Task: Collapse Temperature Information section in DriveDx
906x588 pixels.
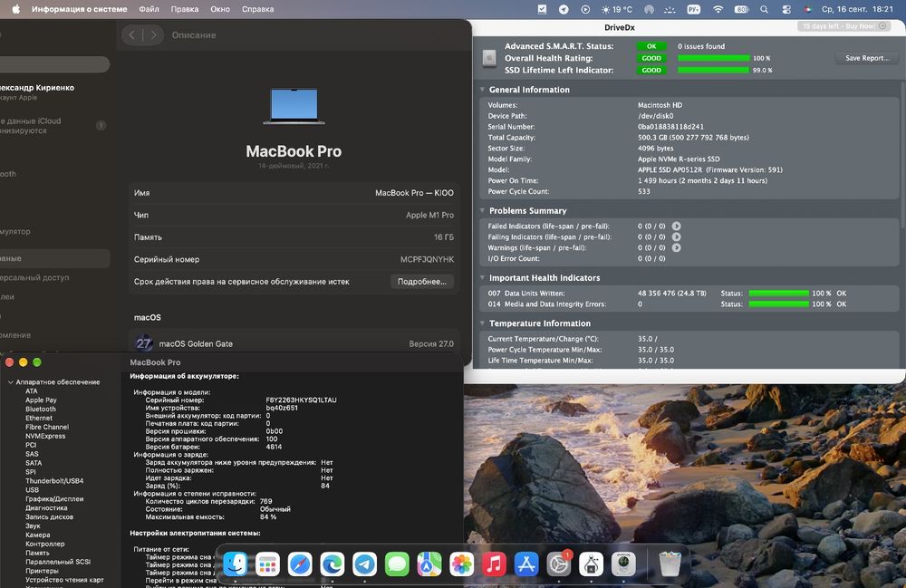Action: pos(483,323)
